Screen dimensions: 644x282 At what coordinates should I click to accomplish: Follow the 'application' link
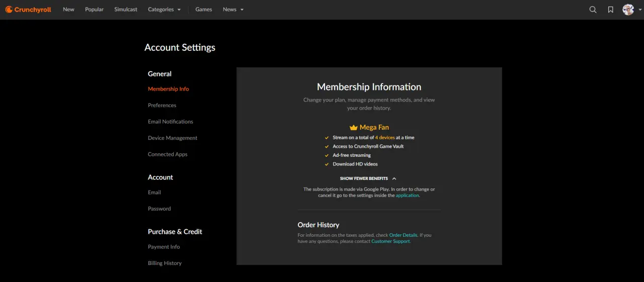pyautogui.click(x=408, y=196)
